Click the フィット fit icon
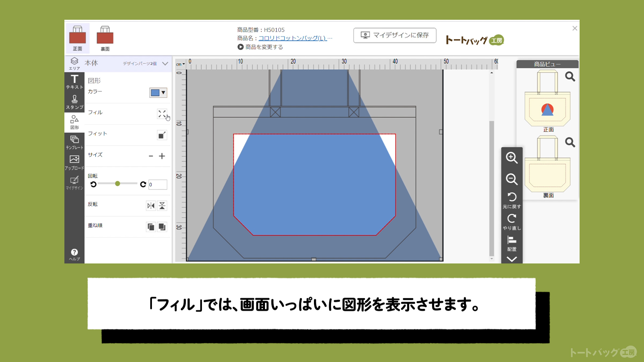This screenshot has height=362, width=644. pyautogui.click(x=162, y=135)
